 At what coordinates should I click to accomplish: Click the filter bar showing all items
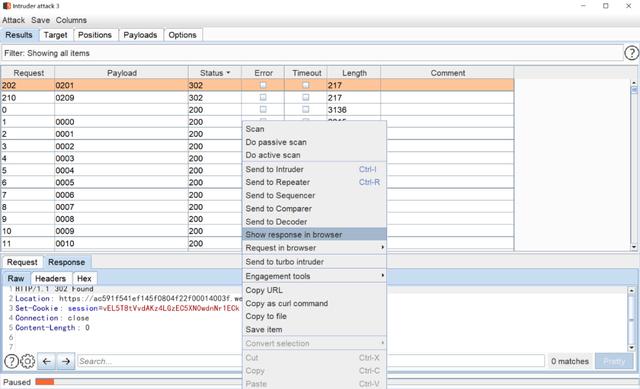(312, 53)
